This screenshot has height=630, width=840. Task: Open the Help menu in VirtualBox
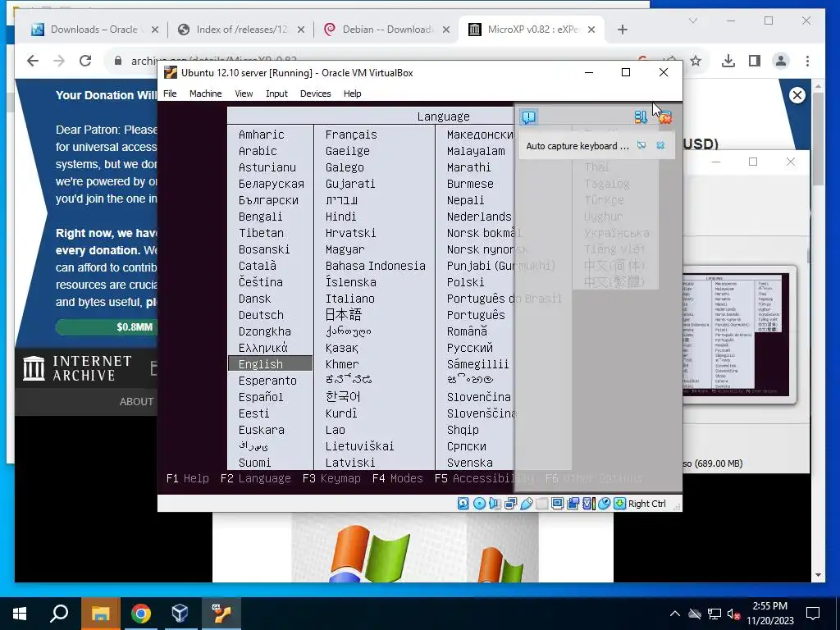pos(352,94)
